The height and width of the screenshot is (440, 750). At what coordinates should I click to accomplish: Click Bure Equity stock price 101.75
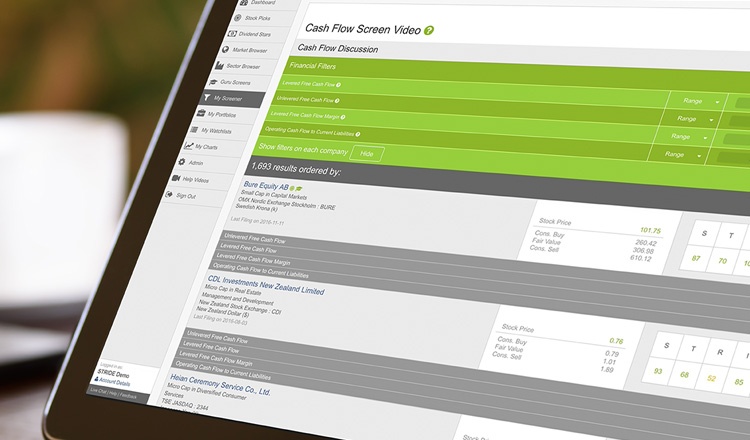click(x=650, y=231)
